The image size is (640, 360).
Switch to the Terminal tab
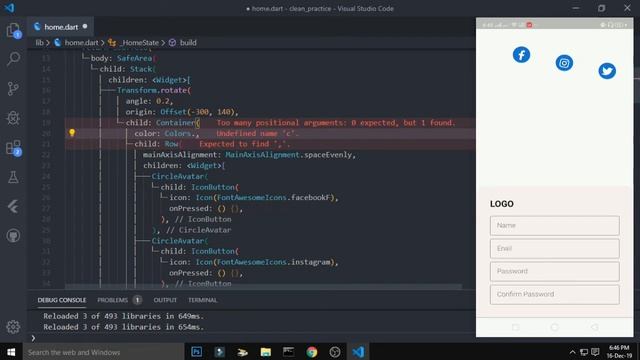202,300
